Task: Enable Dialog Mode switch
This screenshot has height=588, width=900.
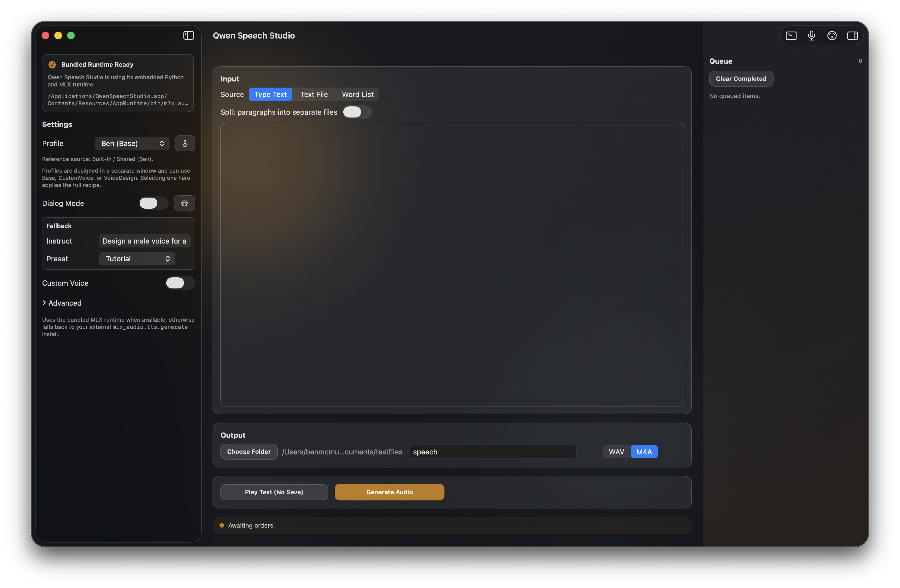Action: tap(153, 203)
